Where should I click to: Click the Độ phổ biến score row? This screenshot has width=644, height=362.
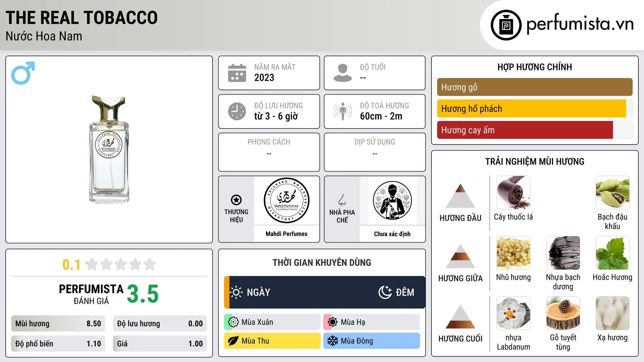click(58, 344)
